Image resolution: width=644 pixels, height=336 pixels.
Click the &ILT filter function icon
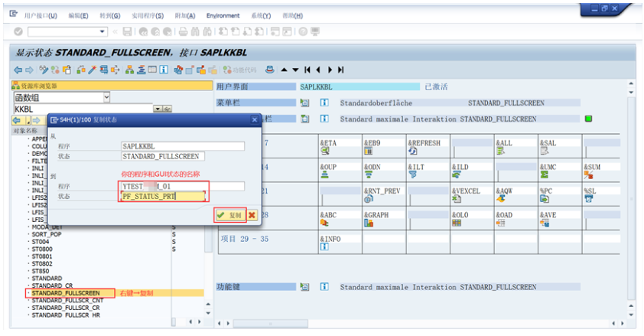click(x=413, y=175)
